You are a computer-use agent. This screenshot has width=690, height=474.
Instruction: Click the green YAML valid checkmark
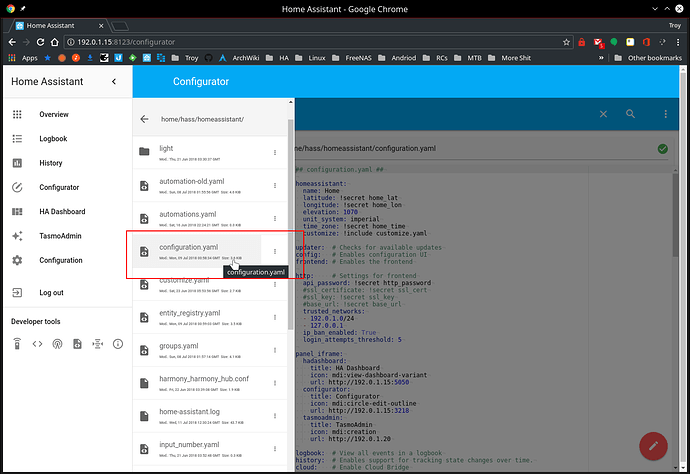point(663,149)
